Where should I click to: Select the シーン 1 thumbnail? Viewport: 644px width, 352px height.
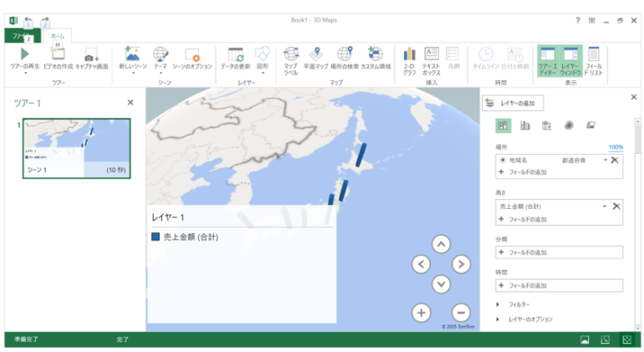(x=76, y=148)
